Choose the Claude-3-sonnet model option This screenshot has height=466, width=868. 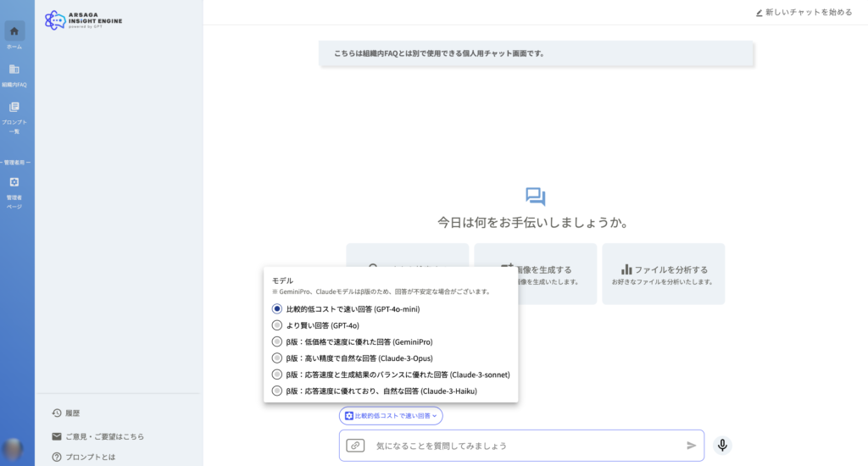(x=277, y=374)
